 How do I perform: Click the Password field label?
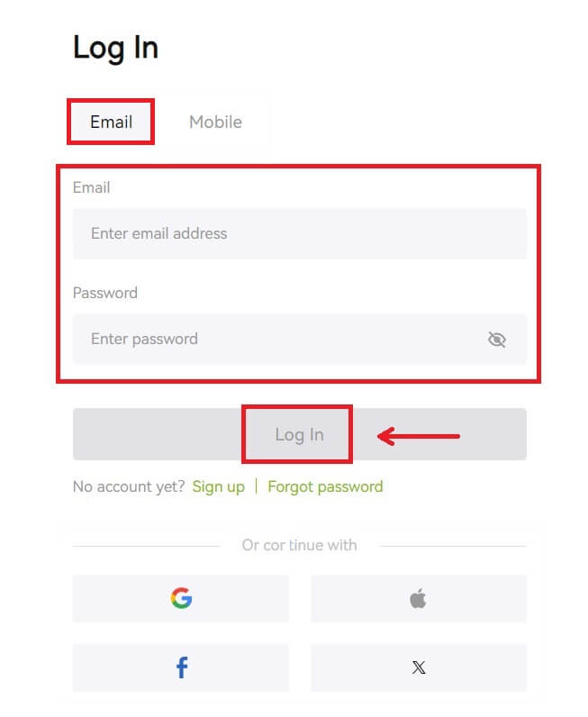click(x=105, y=293)
